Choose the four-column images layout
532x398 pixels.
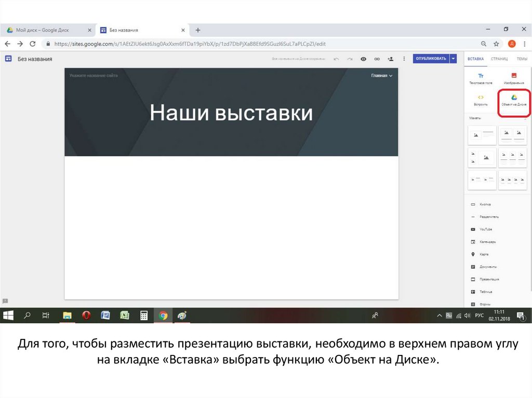click(x=512, y=180)
